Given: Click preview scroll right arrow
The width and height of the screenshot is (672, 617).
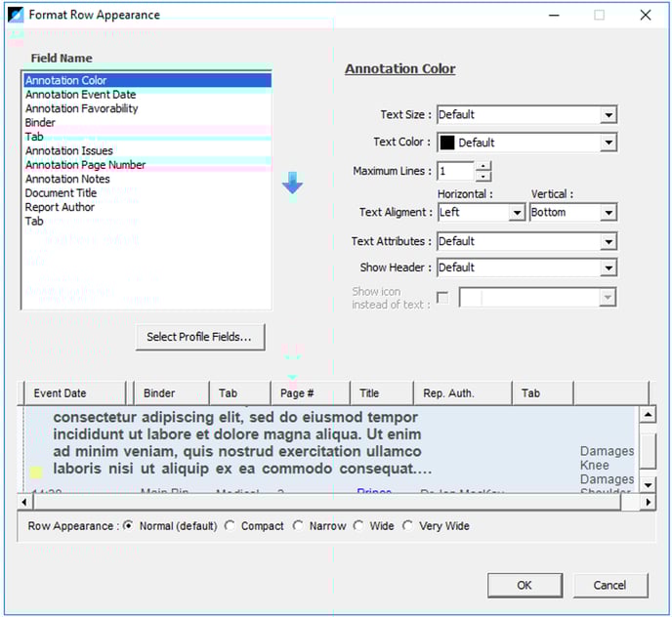Looking at the screenshot, I should point(648,502).
